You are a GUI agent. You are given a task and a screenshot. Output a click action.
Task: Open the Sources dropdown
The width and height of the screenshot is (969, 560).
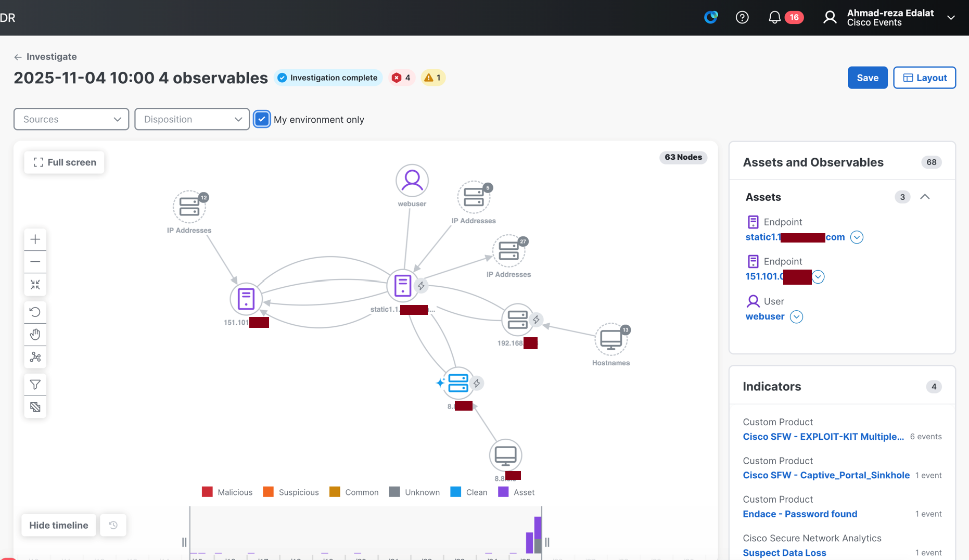tap(71, 119)
